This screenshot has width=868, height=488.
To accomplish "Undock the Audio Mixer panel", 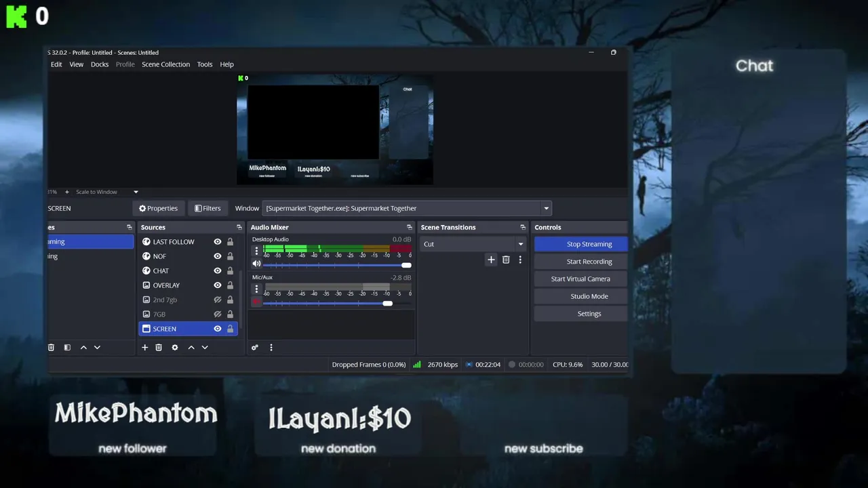I will (409, 228).
